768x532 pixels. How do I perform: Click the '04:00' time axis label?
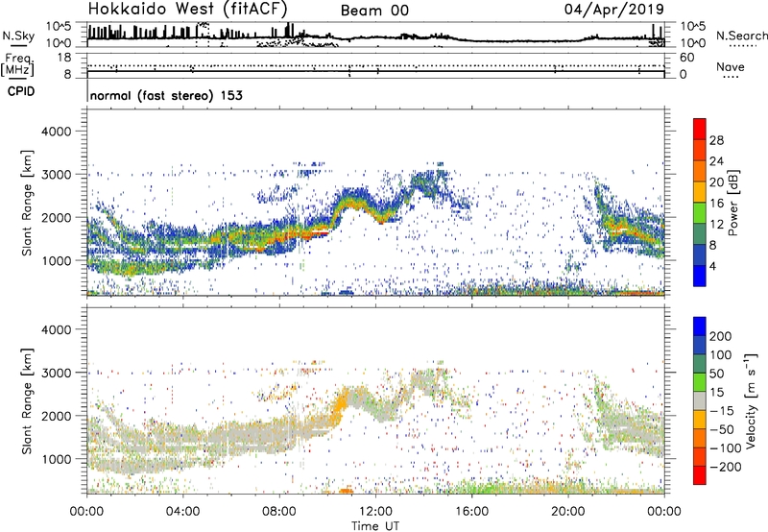point(182,512)
